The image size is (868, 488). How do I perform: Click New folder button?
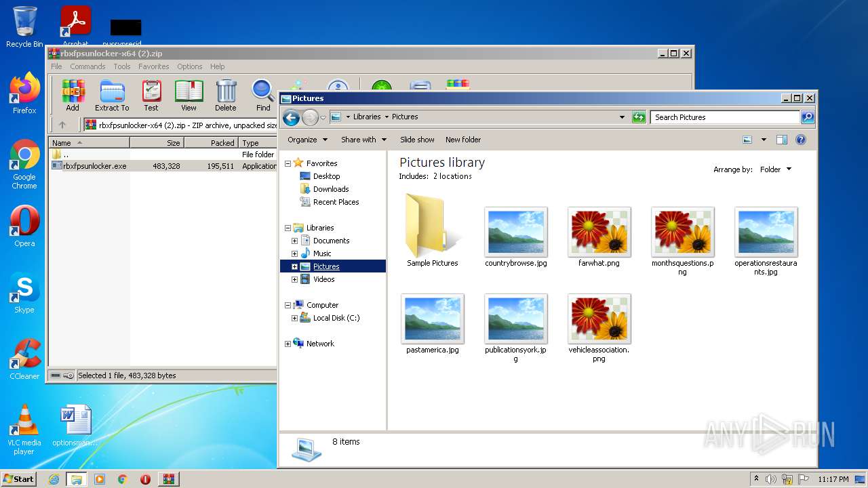[463, 140]
